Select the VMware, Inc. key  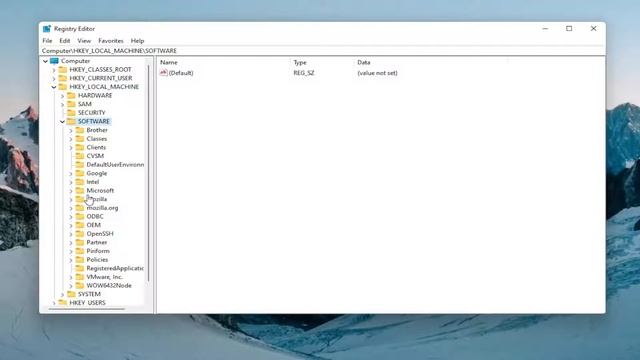tap(104, 277)
